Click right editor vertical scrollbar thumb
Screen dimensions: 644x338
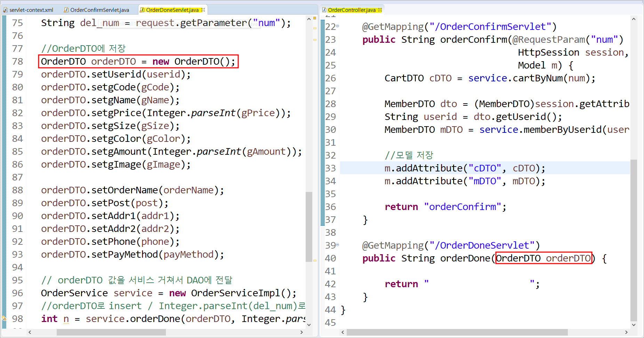click(634, 240)
